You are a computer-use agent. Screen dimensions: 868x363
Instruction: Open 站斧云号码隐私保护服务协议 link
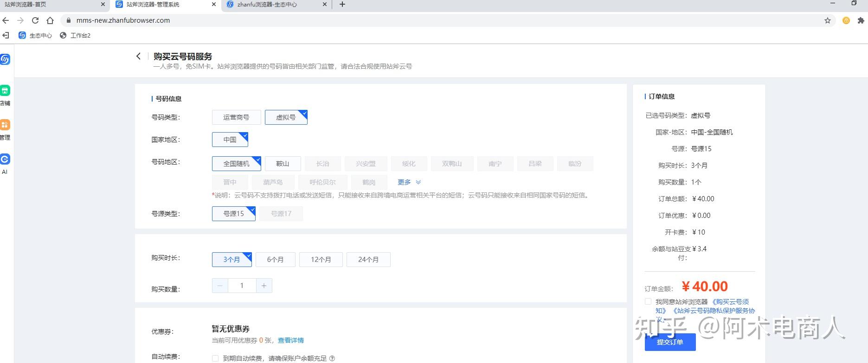pos(714,311)
